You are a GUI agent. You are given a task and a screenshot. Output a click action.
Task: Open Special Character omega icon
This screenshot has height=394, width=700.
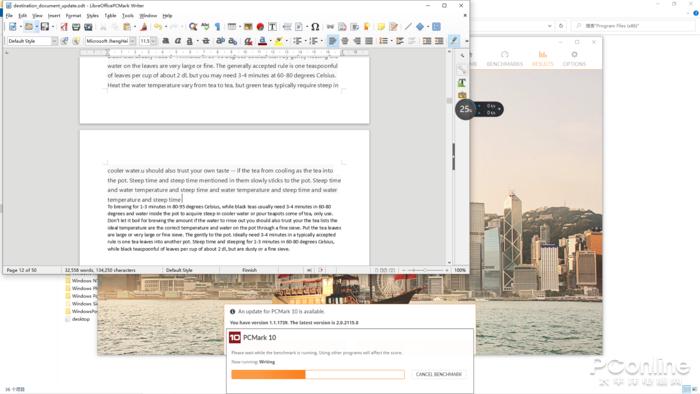315,27
